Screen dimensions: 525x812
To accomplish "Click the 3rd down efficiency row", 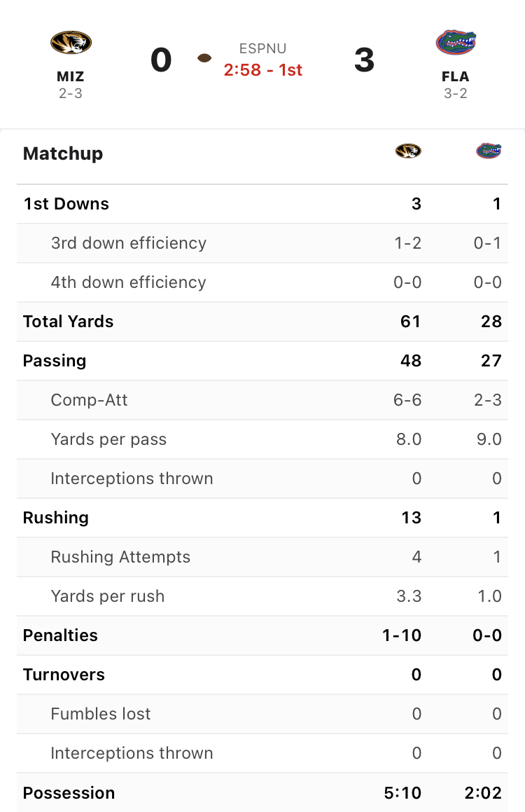I will (x=262, y=243).
